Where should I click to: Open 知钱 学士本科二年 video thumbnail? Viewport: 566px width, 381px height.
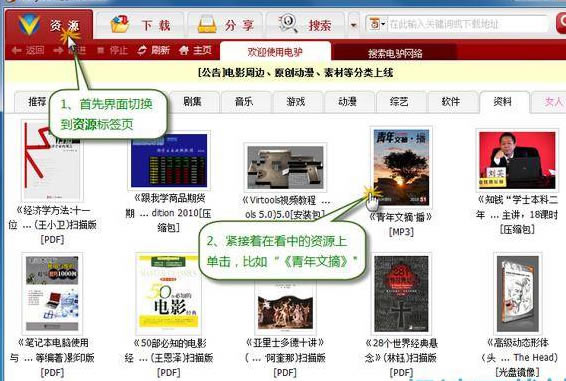[x=517, y=160]
